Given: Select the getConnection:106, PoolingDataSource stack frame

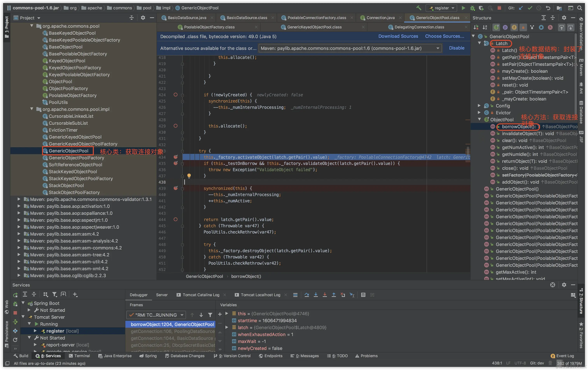Looking at the screenshot, I should (172, 331).
